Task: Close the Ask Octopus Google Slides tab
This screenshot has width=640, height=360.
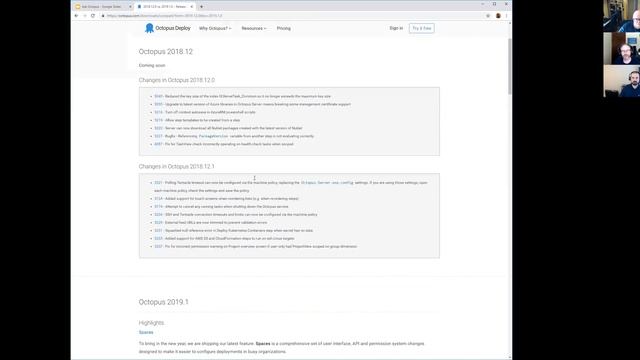Action: [130, 7]
